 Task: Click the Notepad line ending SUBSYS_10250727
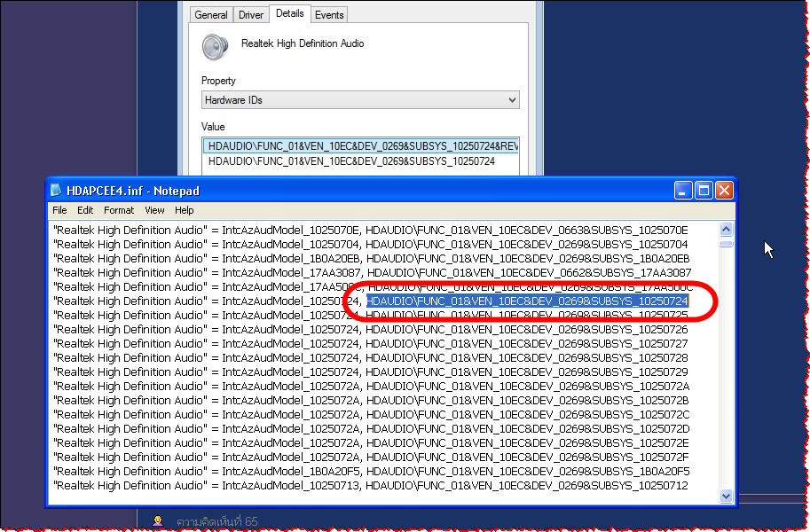370,343
